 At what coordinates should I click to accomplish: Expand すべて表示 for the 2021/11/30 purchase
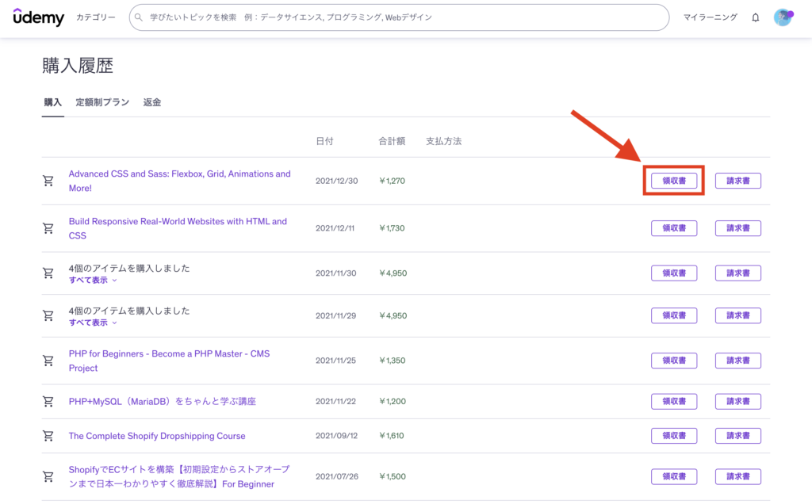(92, 281)
